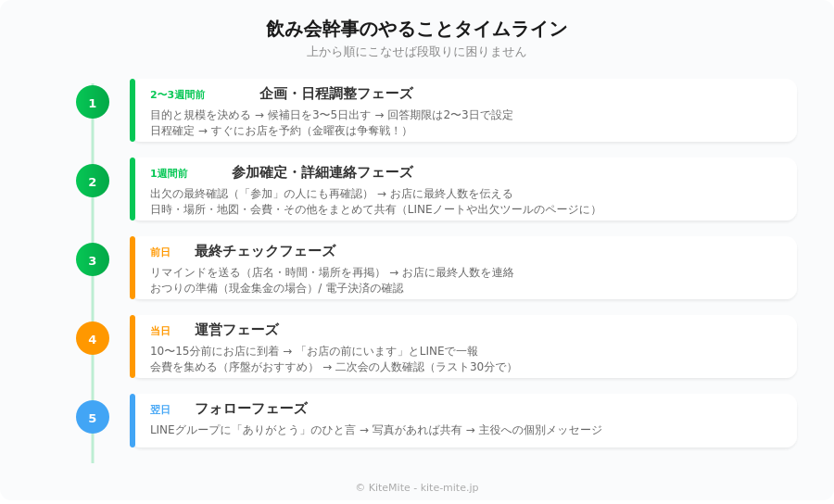Click the blue "翌日" label
This screenshot has height=504, width=834.
click(160, 409)
